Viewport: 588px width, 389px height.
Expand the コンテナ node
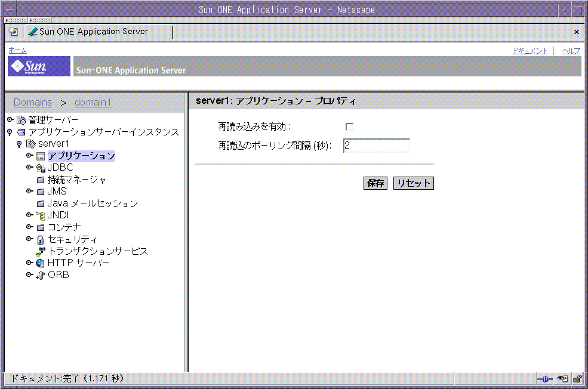coord(30,227)
